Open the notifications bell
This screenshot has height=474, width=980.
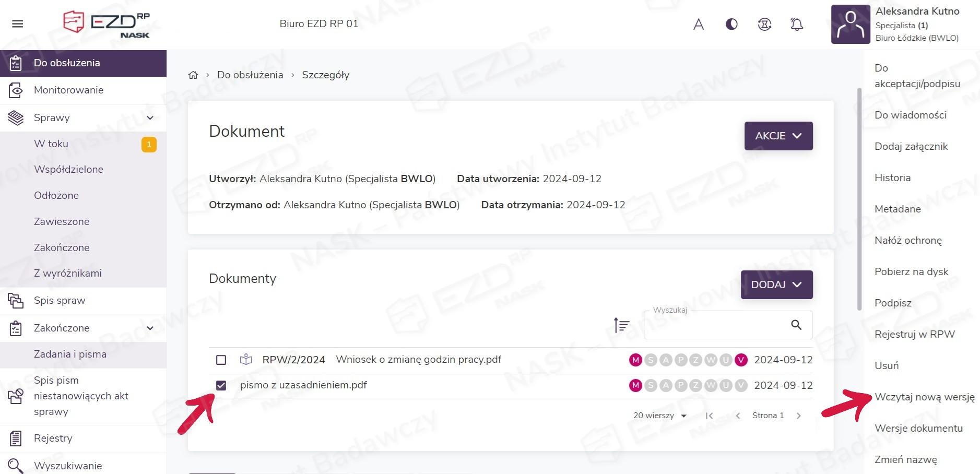pos(797,24)
